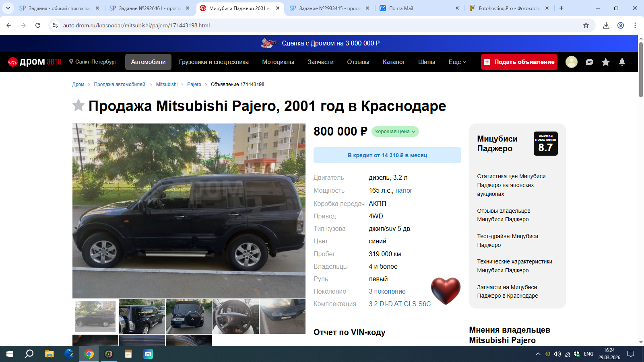Open main car photo

189,211
